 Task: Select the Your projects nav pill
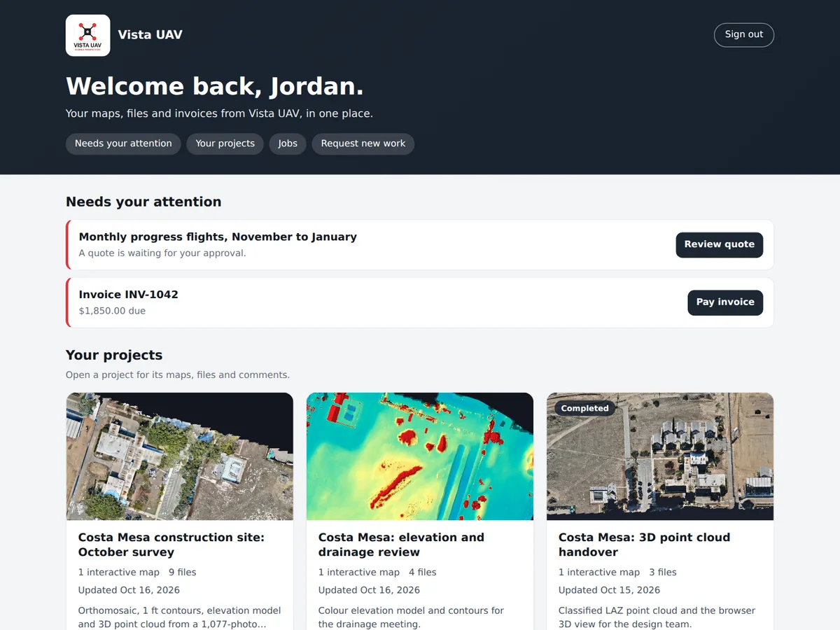[225, 143]
